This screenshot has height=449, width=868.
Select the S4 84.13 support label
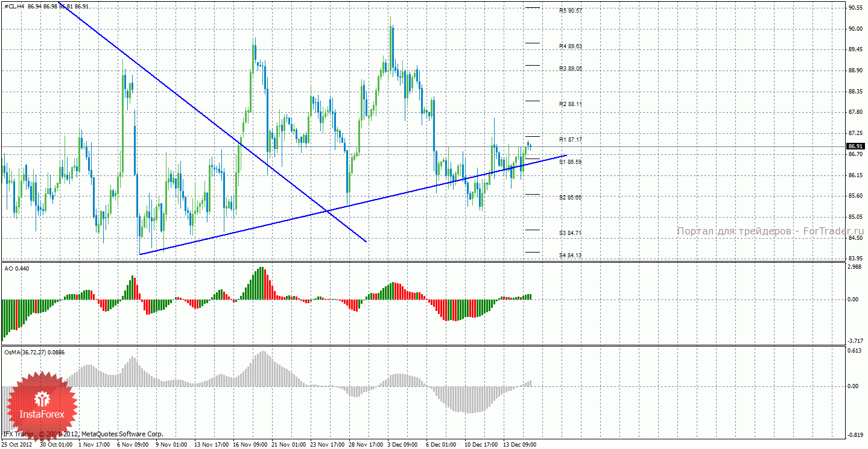point(570,256)
